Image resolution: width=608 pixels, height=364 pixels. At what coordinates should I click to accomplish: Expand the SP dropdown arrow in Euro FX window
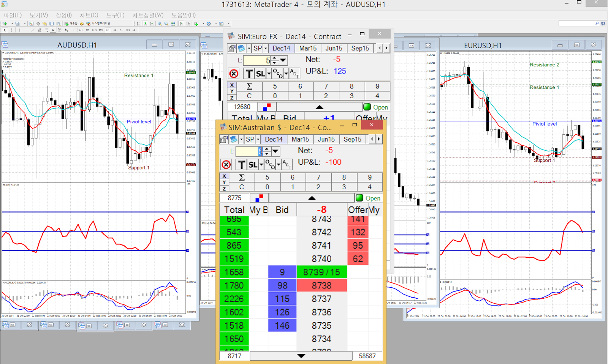(266, 48)
